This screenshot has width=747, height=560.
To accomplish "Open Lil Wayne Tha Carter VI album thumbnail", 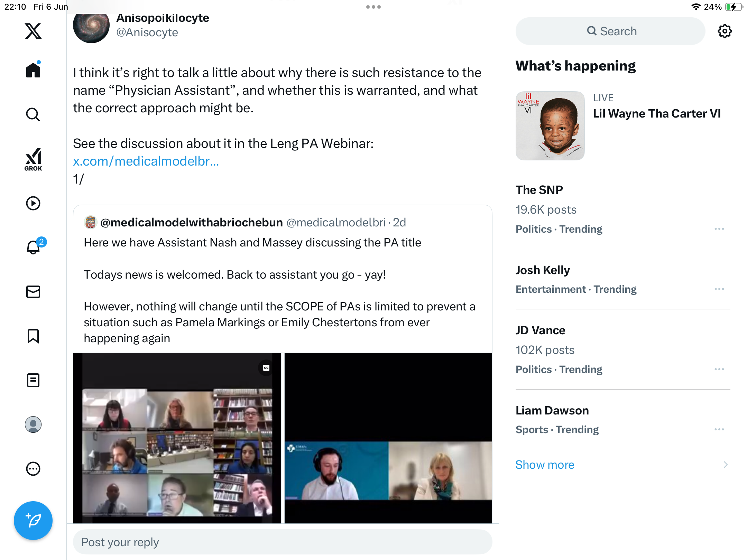I will [x=550, y=126].
